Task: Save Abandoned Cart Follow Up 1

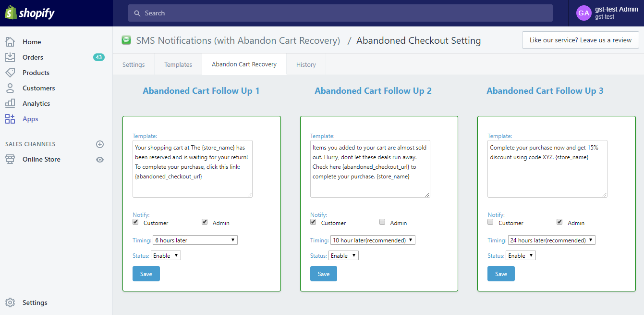Action: click(146, 274)
